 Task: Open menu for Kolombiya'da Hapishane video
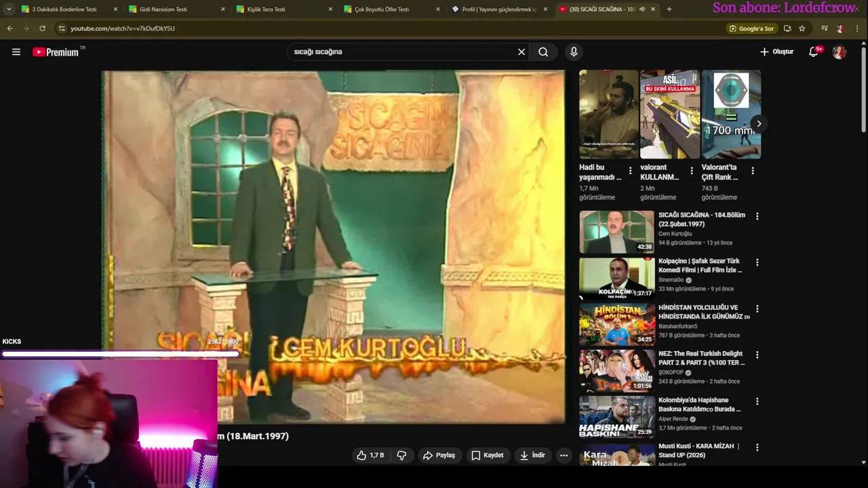click(x=757, y=401)
